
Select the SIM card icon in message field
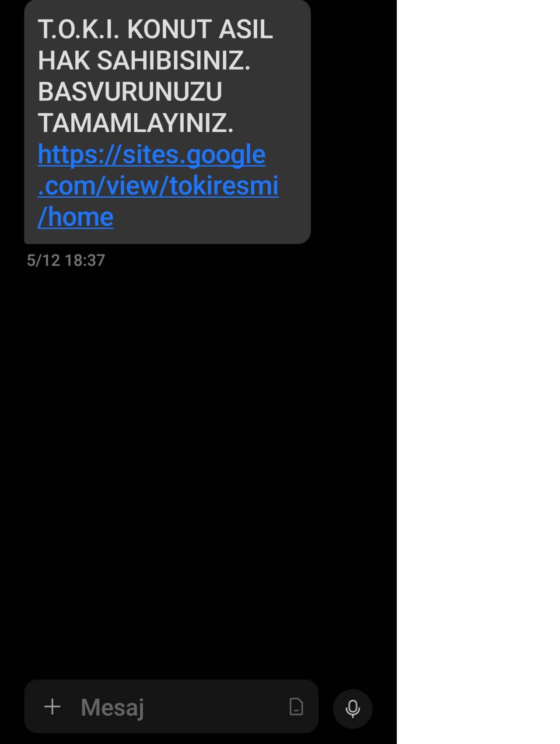[296, 706]
